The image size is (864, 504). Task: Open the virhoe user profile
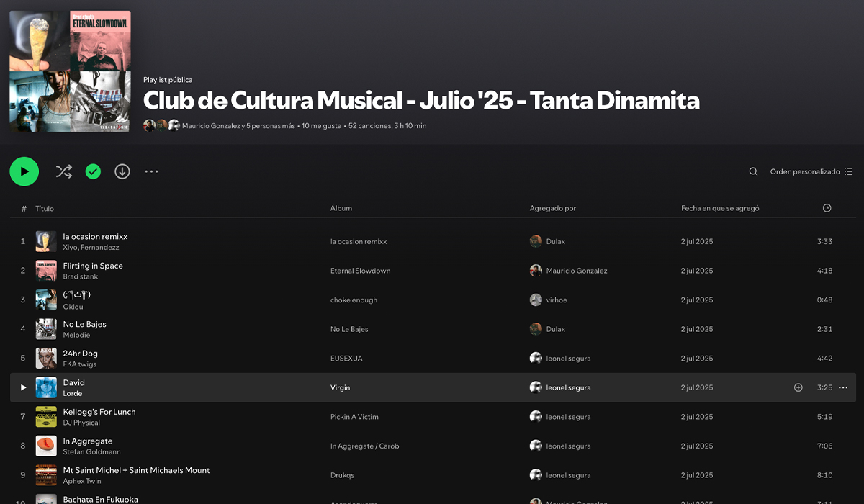pos(557,300)
